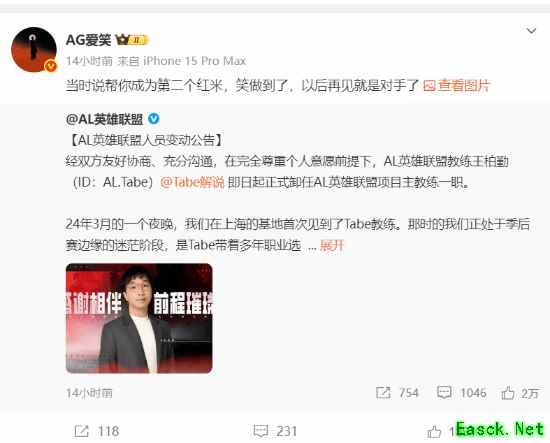Click the blue verified badge next to AL英雄联盟

click(154, 119)
